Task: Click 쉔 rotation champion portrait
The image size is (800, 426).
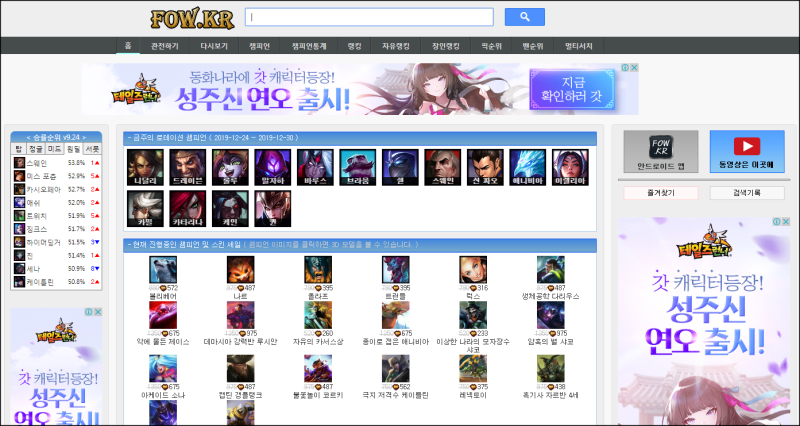Action: tap(401, 167)
